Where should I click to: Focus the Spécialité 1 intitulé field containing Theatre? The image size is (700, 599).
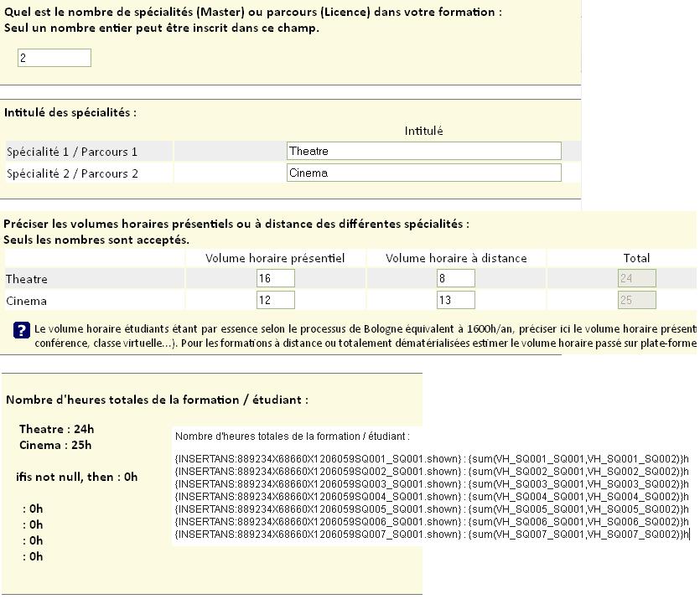[423, 152]
